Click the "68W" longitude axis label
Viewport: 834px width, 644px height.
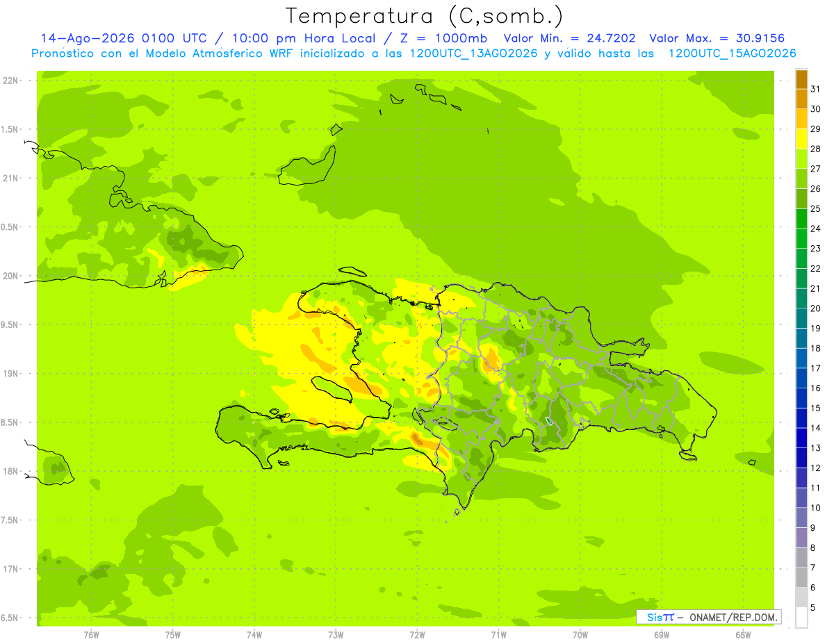pos(743,634)
